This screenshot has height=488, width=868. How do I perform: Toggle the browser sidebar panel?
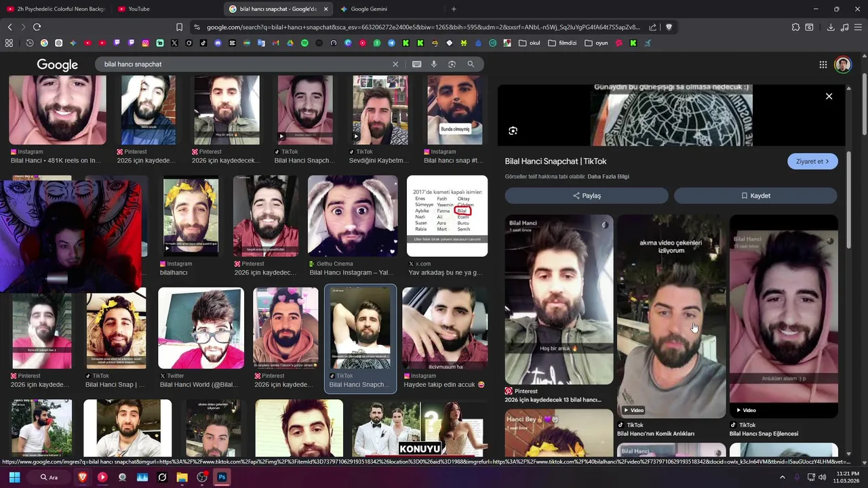tap(809, 27)
